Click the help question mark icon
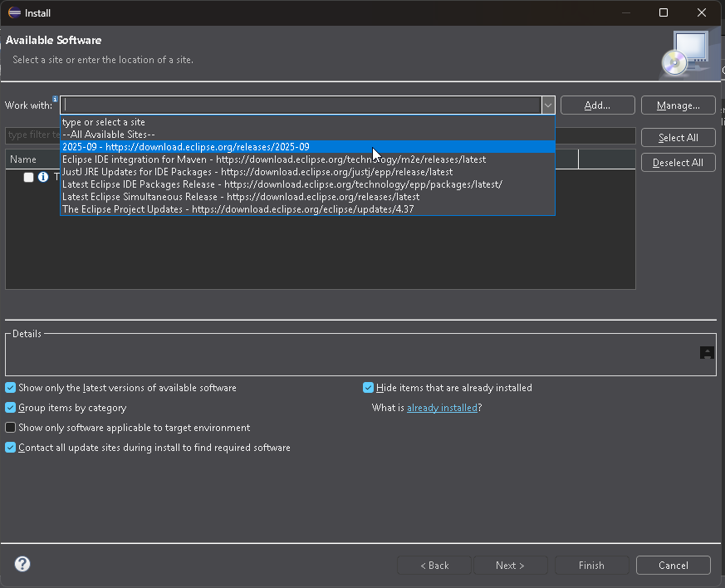This screenshot has width=725, height=588. (22, 564)
